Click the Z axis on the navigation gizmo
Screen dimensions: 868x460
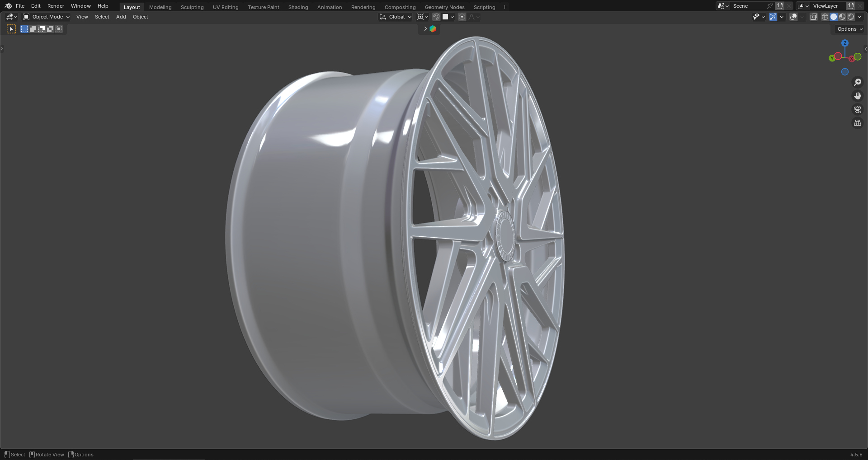point(845,43)
